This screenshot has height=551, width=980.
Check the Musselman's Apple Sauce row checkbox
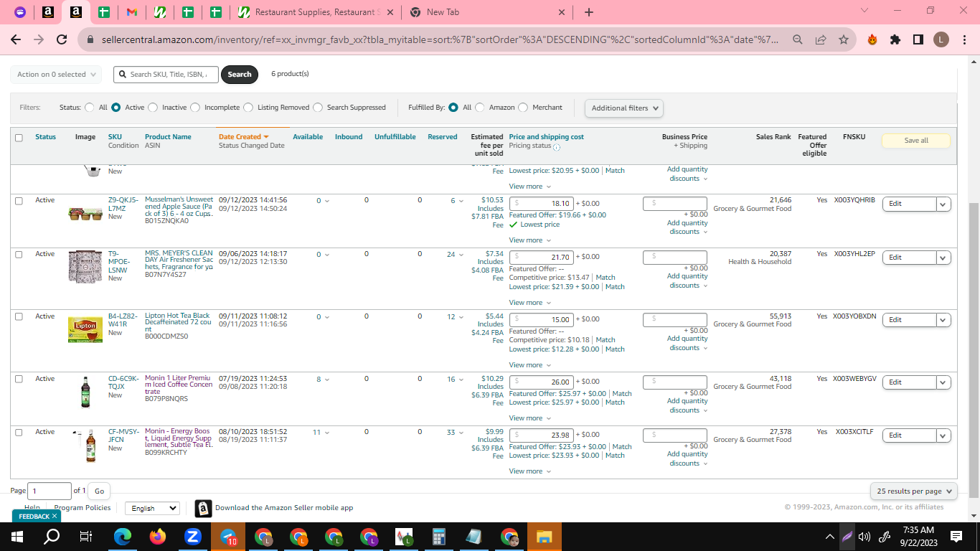(19, 201)
